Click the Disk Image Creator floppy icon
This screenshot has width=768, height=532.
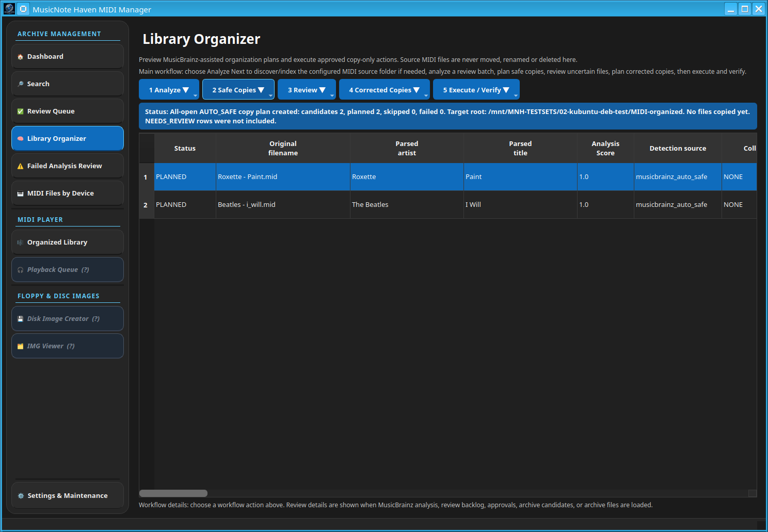[x=20, y=319]
